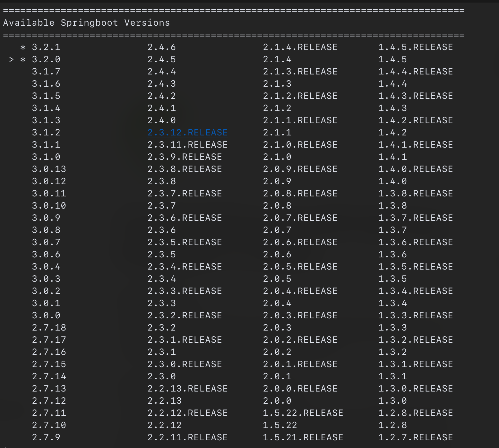Select version 2.4.3
The width and height of the screenshot is (499, 448).
(162, 84)
